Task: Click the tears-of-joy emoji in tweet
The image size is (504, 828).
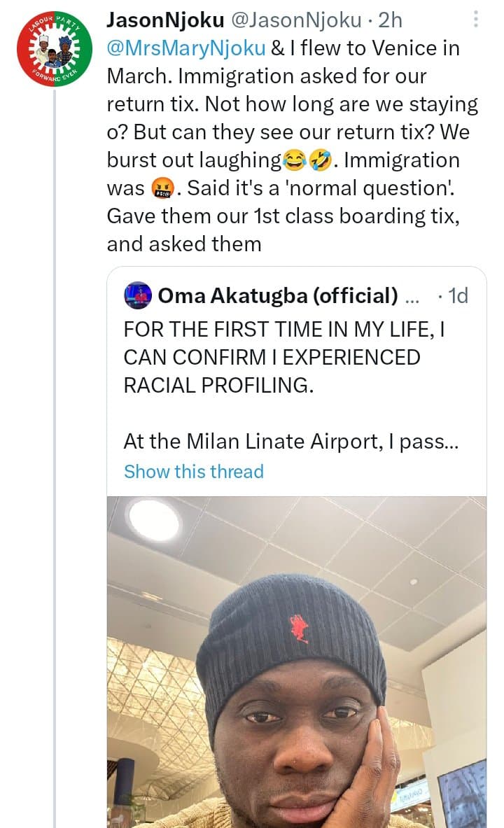Action: [x=294, y=160]
